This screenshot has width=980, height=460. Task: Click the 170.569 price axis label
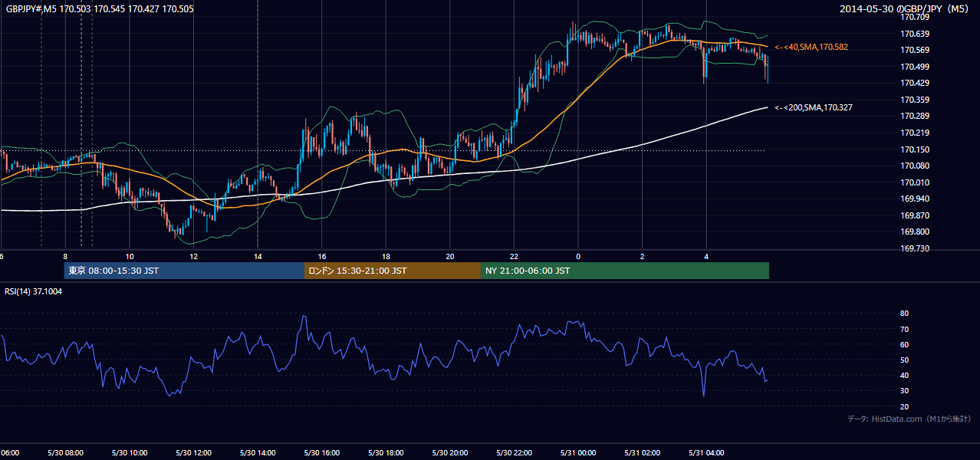click(915, 50)
